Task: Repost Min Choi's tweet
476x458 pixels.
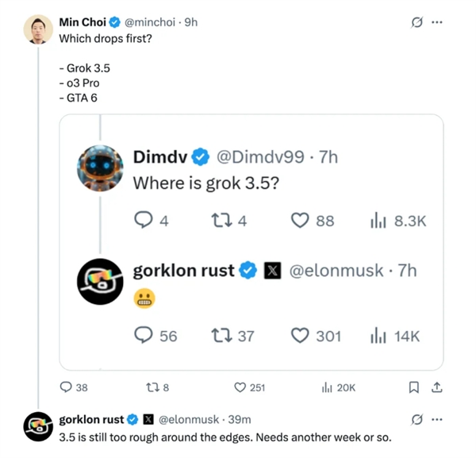Action: [153, 387]
